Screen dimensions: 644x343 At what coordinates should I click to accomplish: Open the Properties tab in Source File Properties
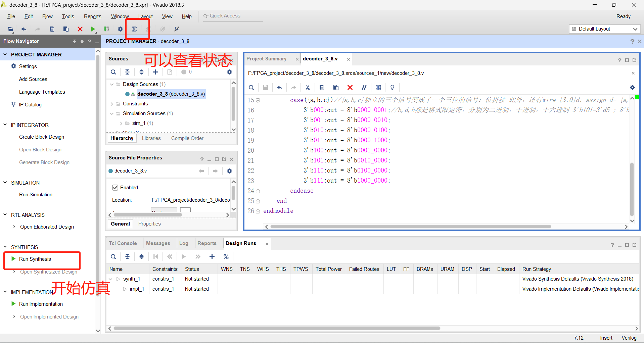pyautogui.click(x=149, y=224)
